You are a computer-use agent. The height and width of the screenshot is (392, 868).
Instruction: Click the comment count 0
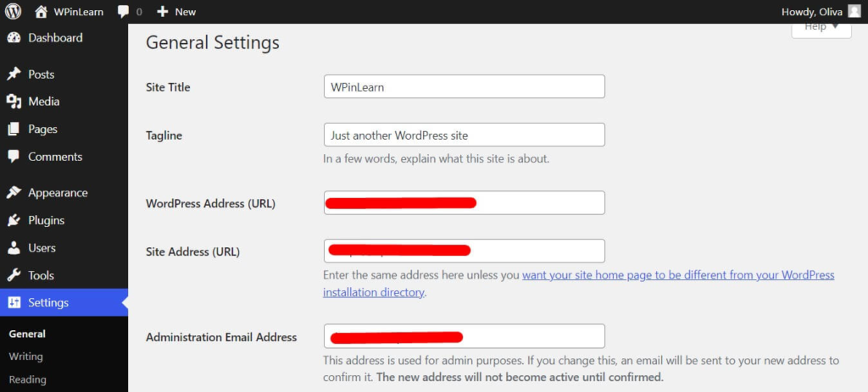tap(139, 12)
